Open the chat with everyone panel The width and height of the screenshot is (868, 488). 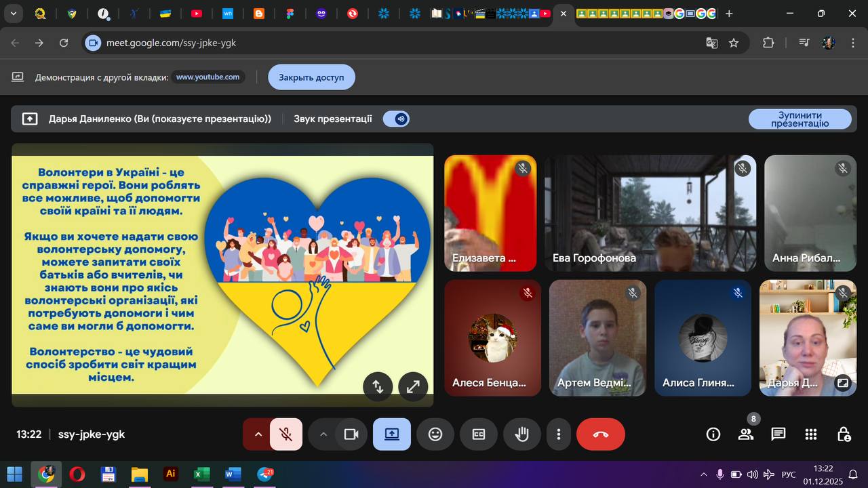[x=778, y=434]
